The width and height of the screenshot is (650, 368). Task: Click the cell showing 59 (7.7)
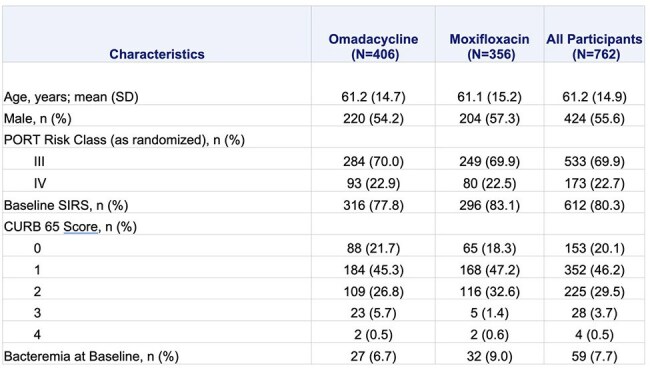(594, 356)
